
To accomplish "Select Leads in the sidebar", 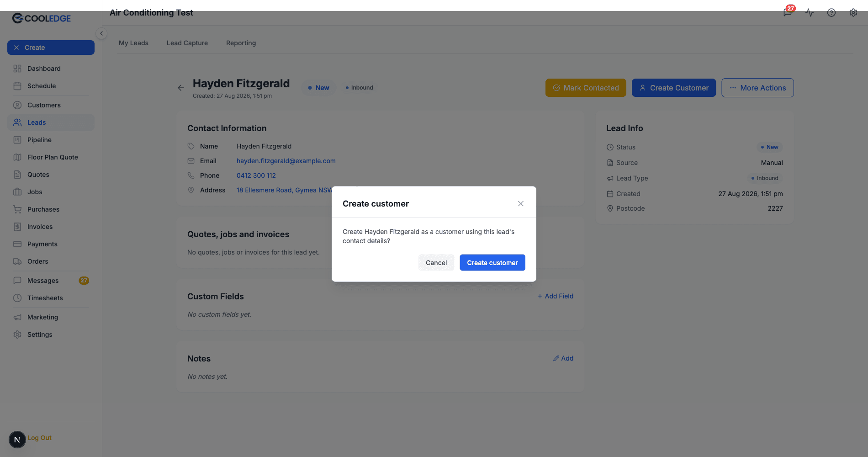I will pyautogui.click(x=51, y=122).
